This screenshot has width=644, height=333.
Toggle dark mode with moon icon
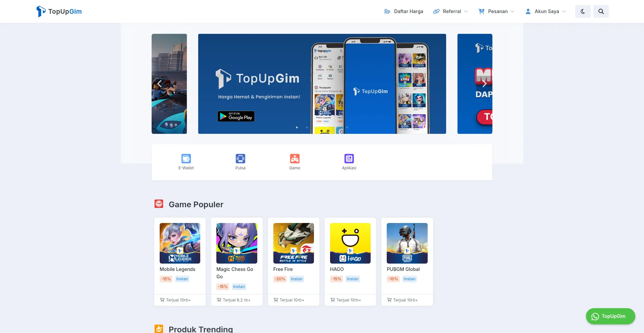point(583,11)
